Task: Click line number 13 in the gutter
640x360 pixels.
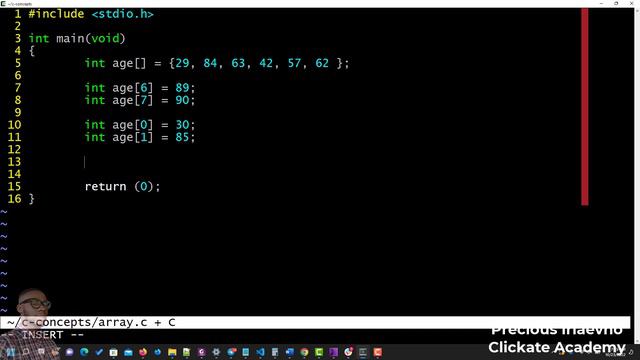Action: tap(14, 162)
